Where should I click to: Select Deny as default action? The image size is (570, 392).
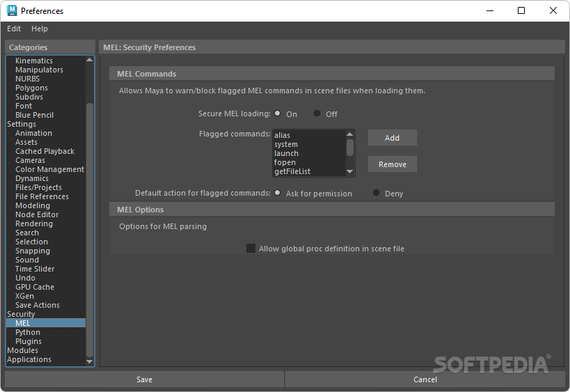377,193
